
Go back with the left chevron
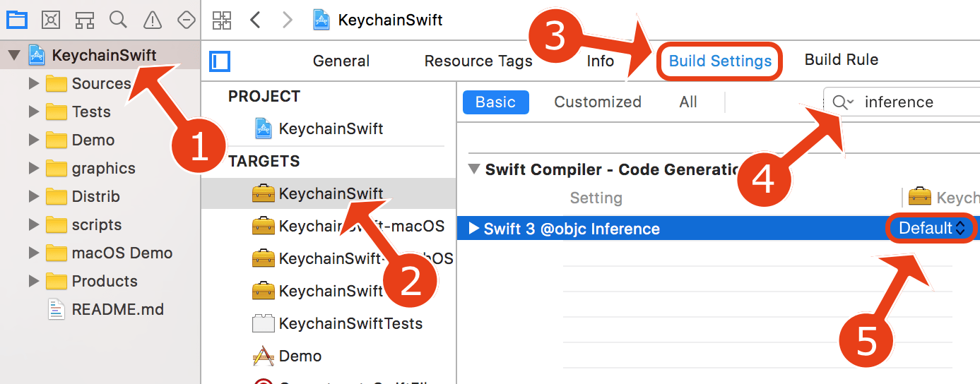click(x=255, y=20)
